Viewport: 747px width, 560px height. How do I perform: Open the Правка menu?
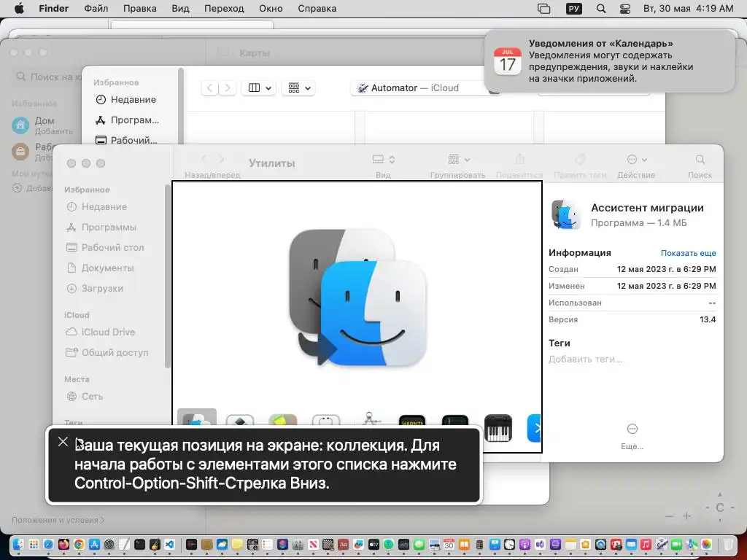[139, 9]
